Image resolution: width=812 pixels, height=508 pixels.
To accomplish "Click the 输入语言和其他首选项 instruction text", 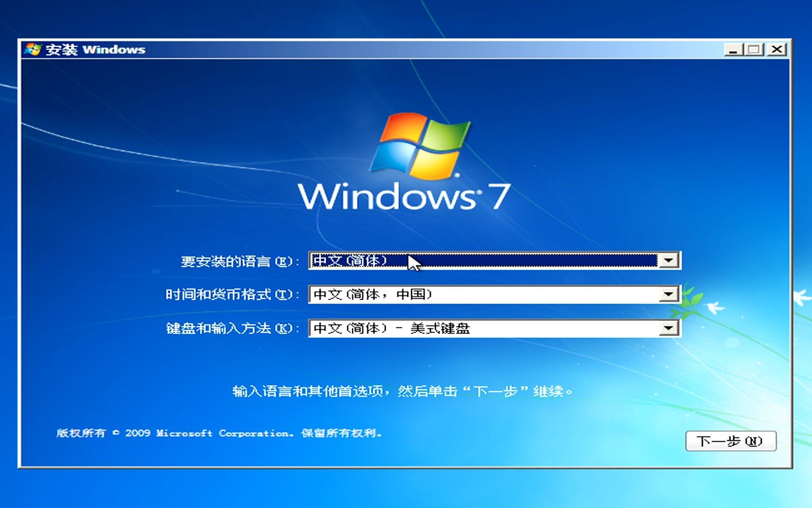I will coord(402,391).
